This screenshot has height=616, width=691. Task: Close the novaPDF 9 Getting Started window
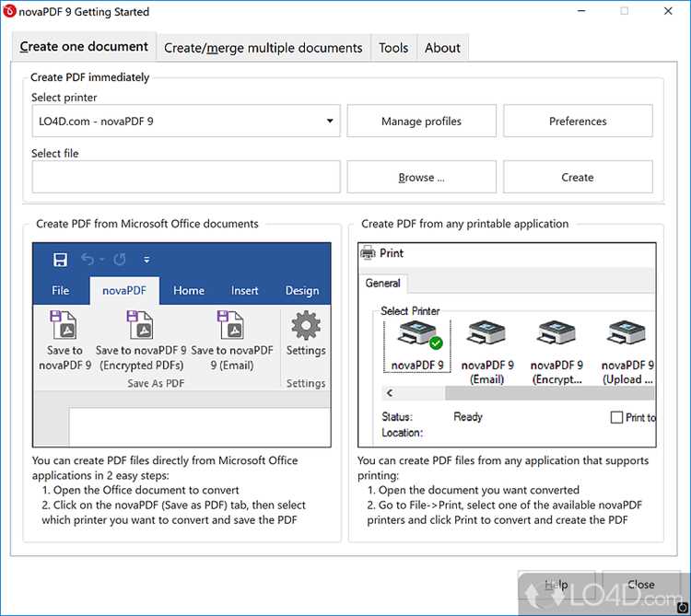668,11
